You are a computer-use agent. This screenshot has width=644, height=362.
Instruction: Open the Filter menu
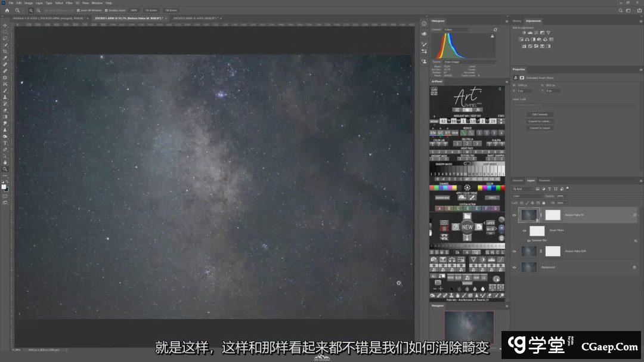[x=70, y=3]
